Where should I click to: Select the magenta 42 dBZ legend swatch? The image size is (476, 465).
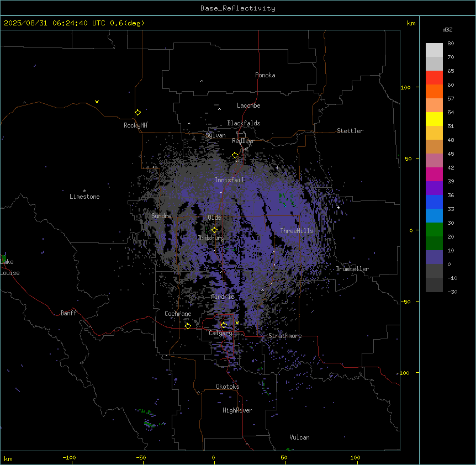[x=434, y=174]
